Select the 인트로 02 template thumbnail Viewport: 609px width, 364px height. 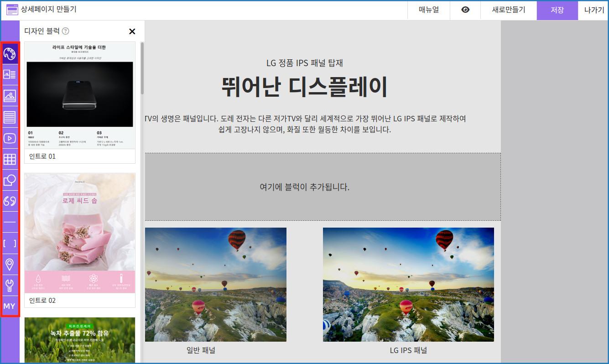click(x=79, y=237)
